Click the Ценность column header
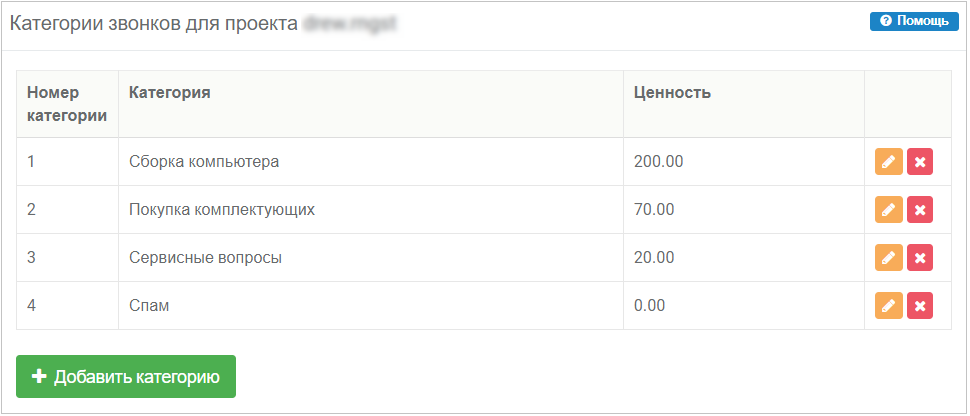This screenshot has width=970, height=416. pyautogui.click(x=672, y=93)
